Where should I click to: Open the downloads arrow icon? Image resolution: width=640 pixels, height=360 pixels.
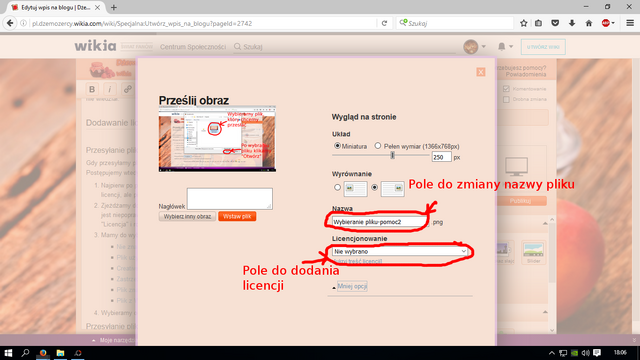(x=572, y=23)
